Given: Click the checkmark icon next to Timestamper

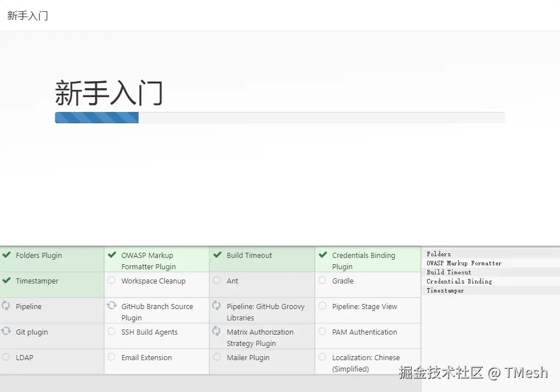Looking at the screenshot, I should click(8, 281).
